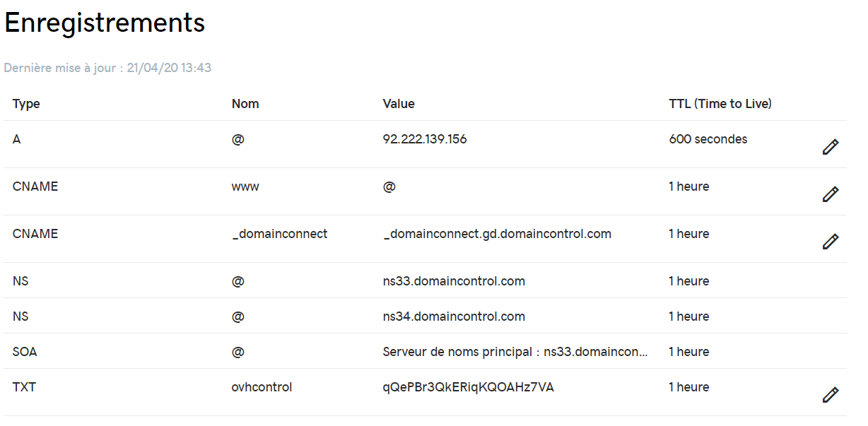Click the Enregistrements heading
The image size is (868, 426).
105,23
